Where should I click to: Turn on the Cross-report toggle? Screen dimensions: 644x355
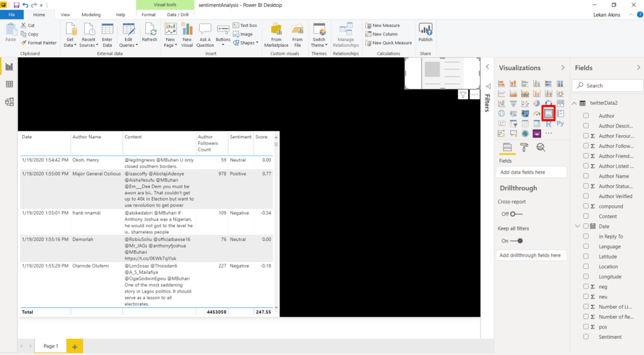[516, 214]
